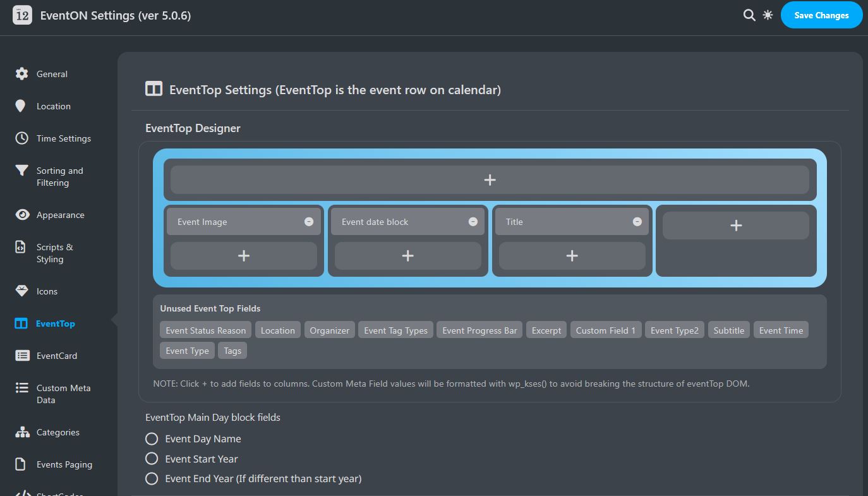Click the EventON calendar logo icon

[22, 16]
